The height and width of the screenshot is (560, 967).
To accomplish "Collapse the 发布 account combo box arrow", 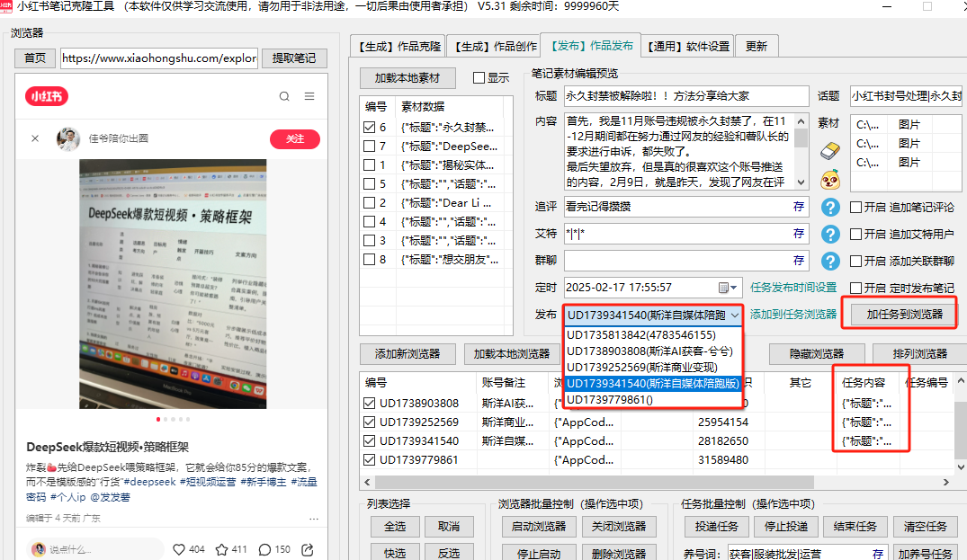I will (735, 316).
